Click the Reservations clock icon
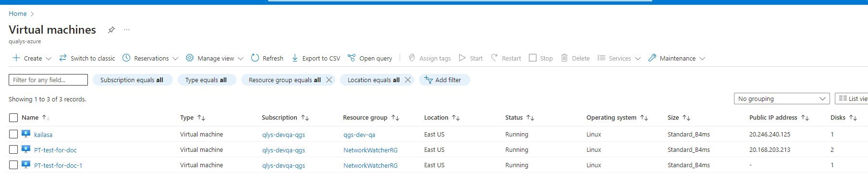The width and height of the screenshot is (868, 173). tap(126, 58)
